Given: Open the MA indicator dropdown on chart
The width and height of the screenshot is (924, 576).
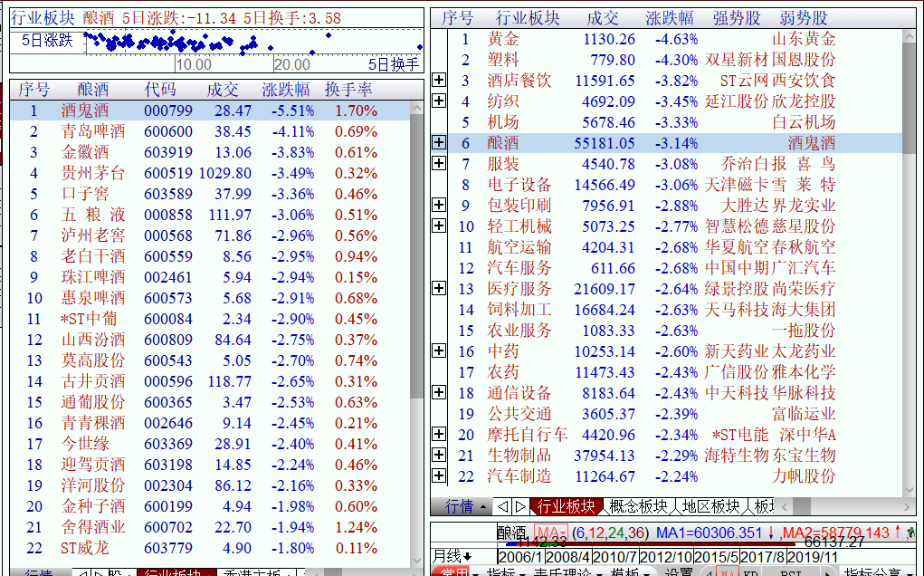Looking at the screenshot, I should (550, 533).
